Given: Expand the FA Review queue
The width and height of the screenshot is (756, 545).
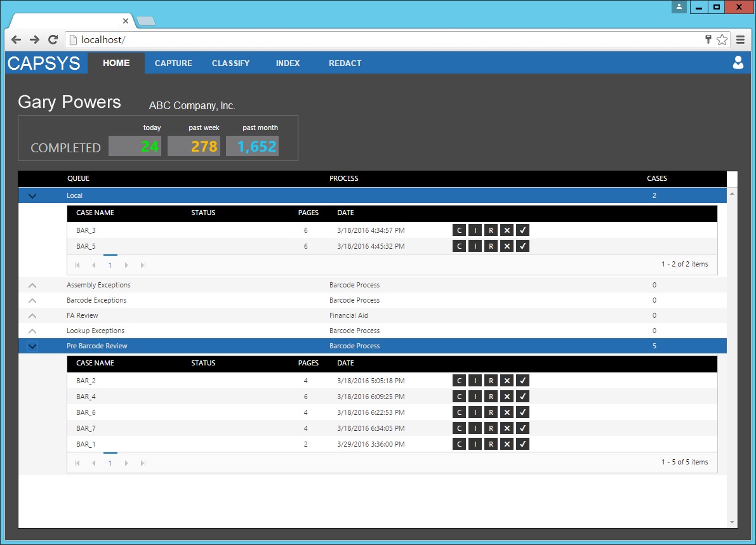Looking at the screenshot, I should pos(33,316).
